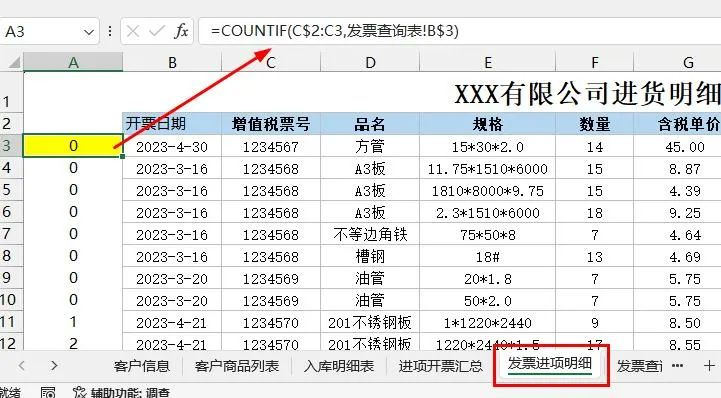Click quantity cell 18
Screen dimensions: 721x398
[595, 213]
